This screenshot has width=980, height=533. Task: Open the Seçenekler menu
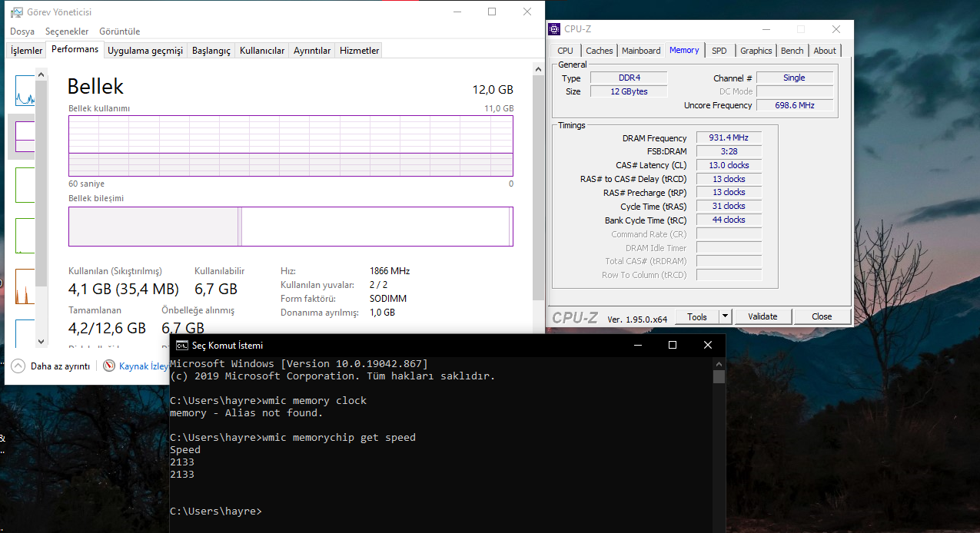[67, 31]
